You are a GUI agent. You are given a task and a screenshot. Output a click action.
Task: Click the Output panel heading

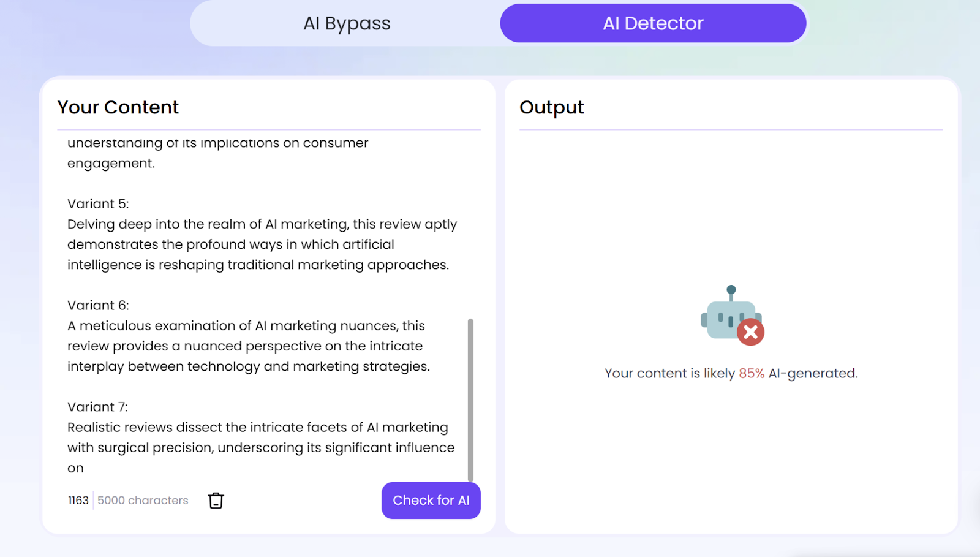pyautogui.click(x=551, y=107)
